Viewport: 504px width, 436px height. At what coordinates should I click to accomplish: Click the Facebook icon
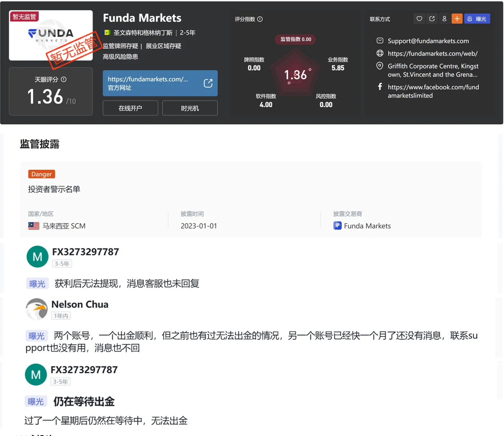380,86
